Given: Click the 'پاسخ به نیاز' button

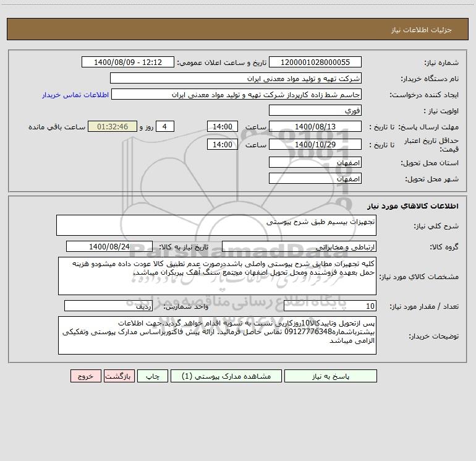Looking at the screenshot, I should (x=331, y=376).
